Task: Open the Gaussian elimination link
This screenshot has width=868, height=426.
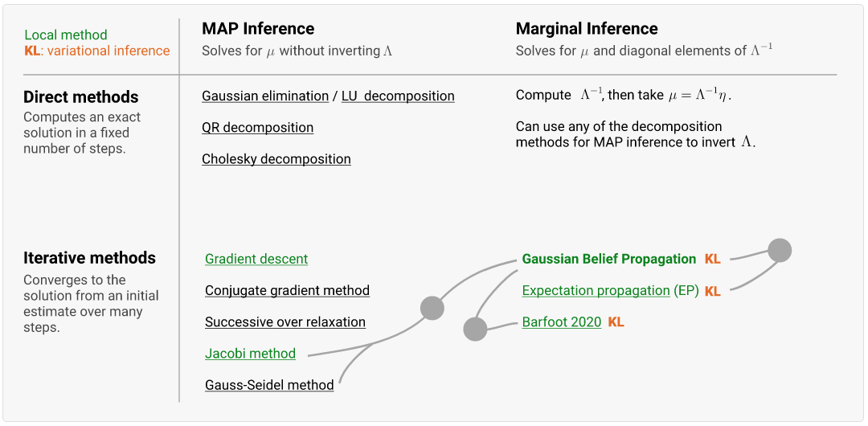Action: tap(265, 96)
